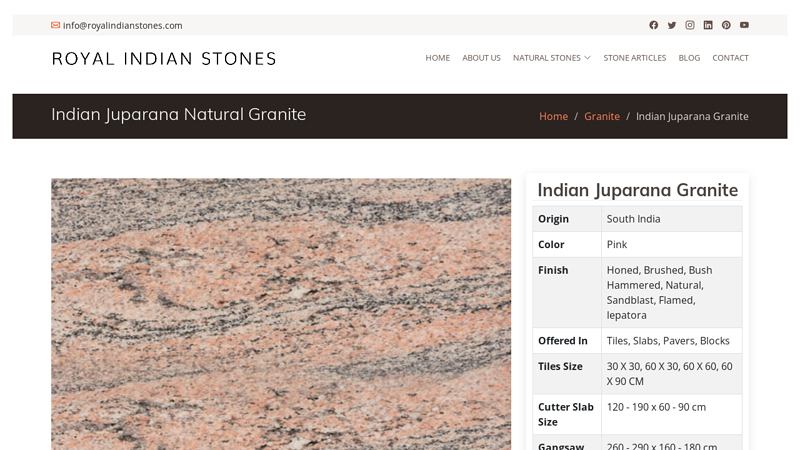Screen dimensions: 800x450
Task: Select the Offered In label cell
Action: (567, 340)
